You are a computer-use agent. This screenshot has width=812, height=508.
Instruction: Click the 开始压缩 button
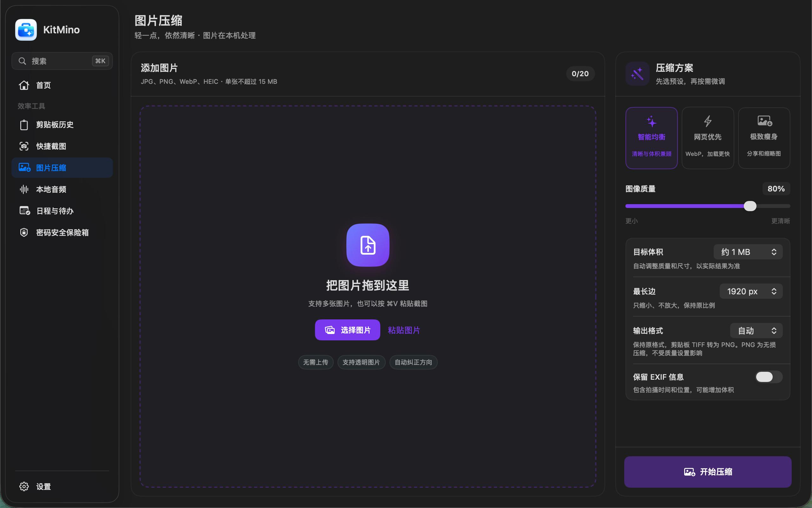click(708, 472)
